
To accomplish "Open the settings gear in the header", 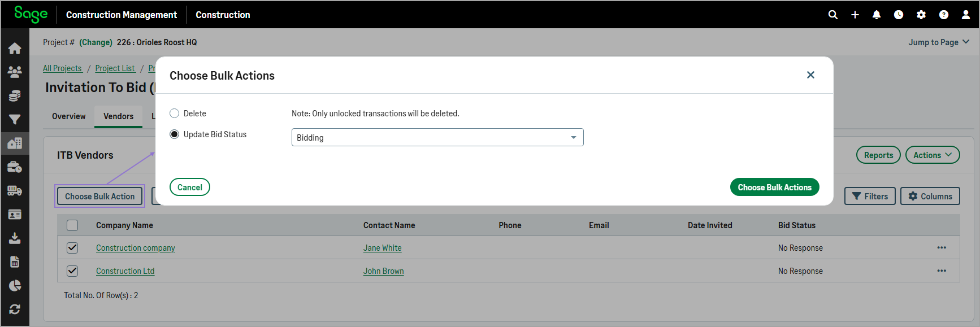I will tap(921, 15).
